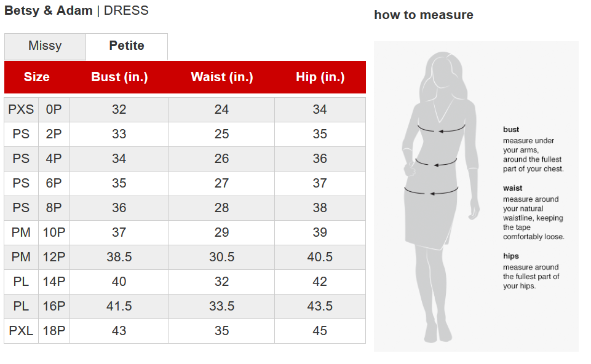This screenshot has width=591, height=364.
Task: Select the Petite size tab
Action: (127, 46)
